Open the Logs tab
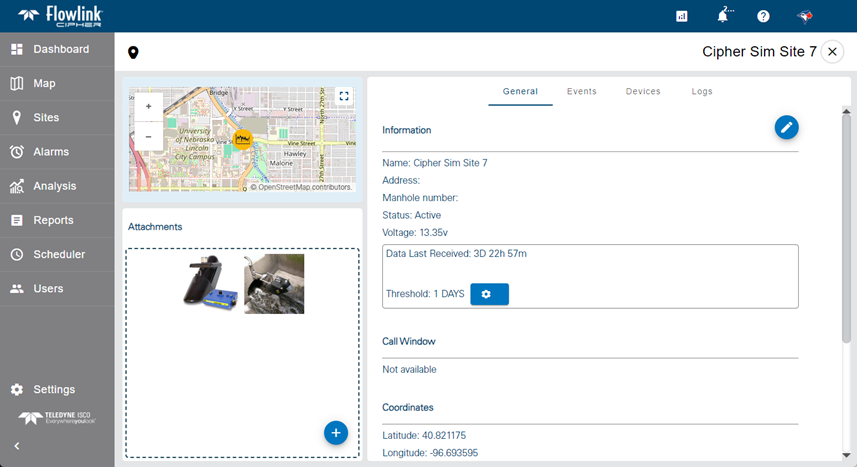 [x=702, y=91]
